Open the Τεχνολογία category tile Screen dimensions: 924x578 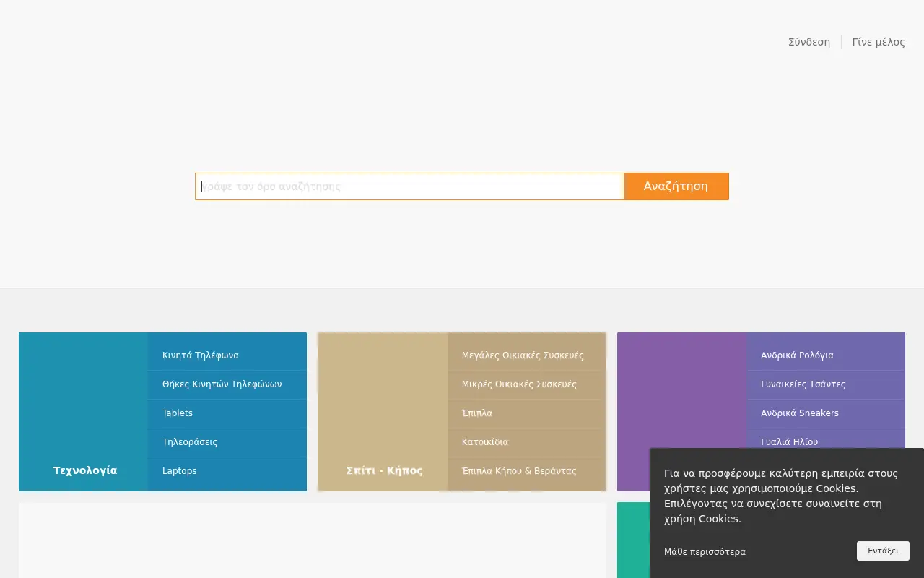pos(84,412)
